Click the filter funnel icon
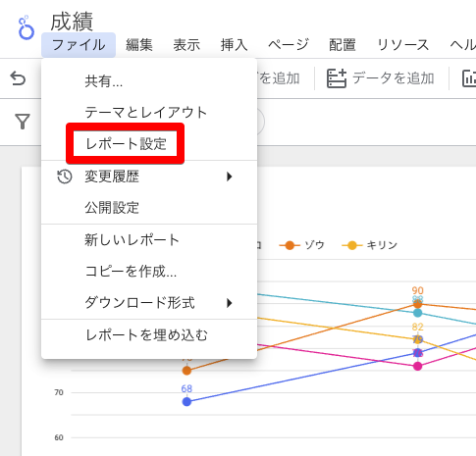 click(23, 122)
